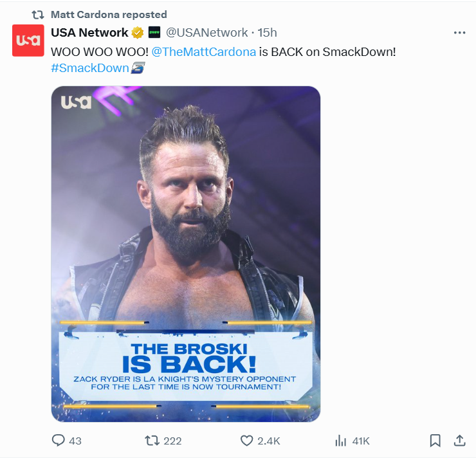
Task: View post analytics bar chart icon
Action: click(x=341, y=441)
